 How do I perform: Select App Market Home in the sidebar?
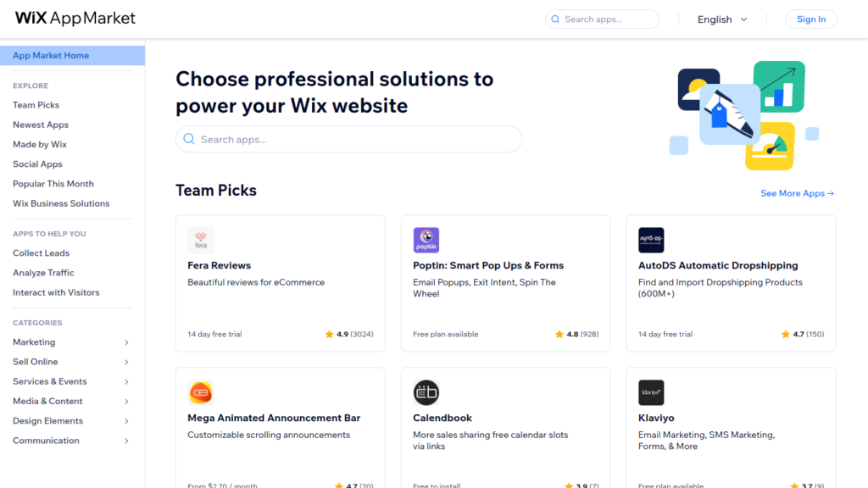73,55
